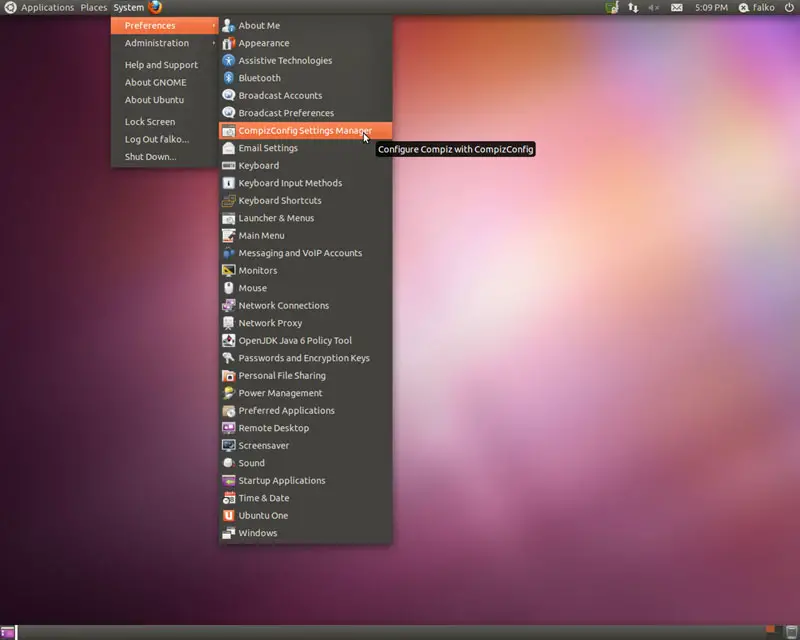Image resolution: width=800 pixels, height=640 pixels.
Task: Close the System menu via its title
Action: [x=129, y=8]
